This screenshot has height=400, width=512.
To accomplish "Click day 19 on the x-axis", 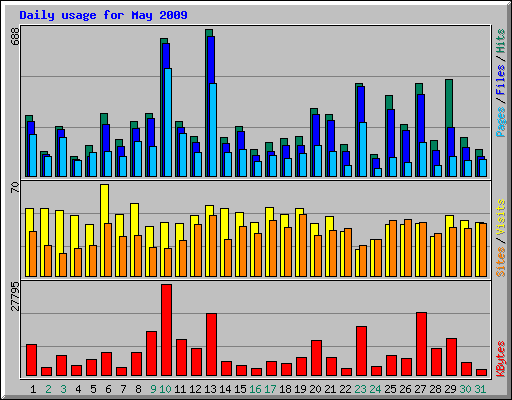I will [x=301, y=389].
